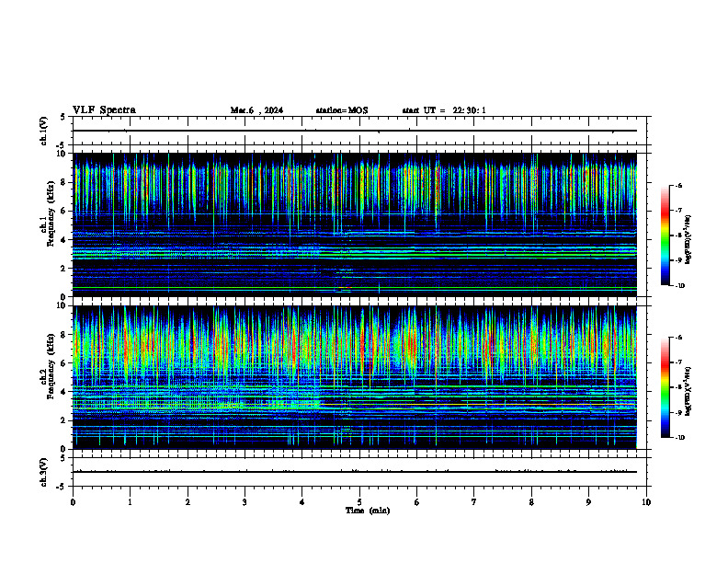Click the ch.3 voltage waveform trace
Image resolution: width=728 pixels, height=563 pixels.
point(355,472)
